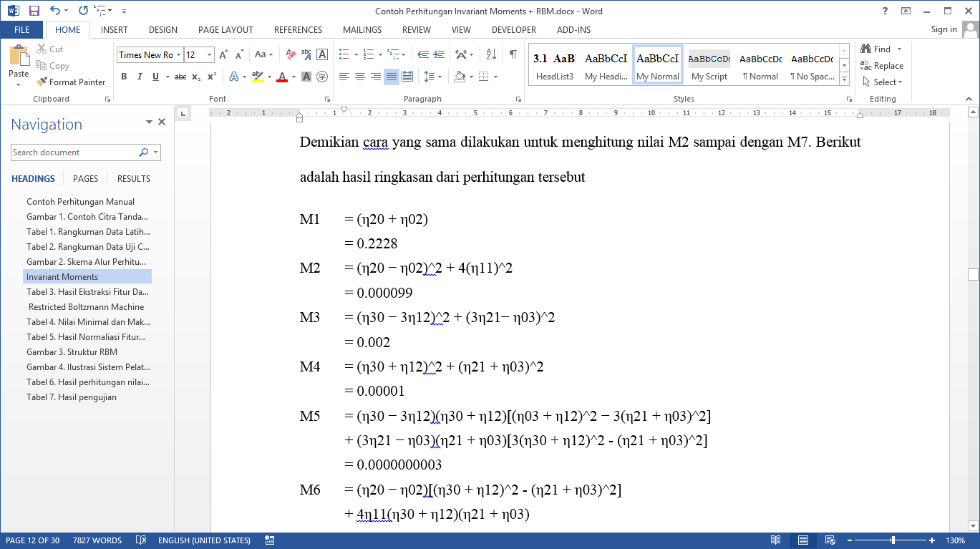Click the Save icon in Quick Access Toolbar

pos(34,11)
